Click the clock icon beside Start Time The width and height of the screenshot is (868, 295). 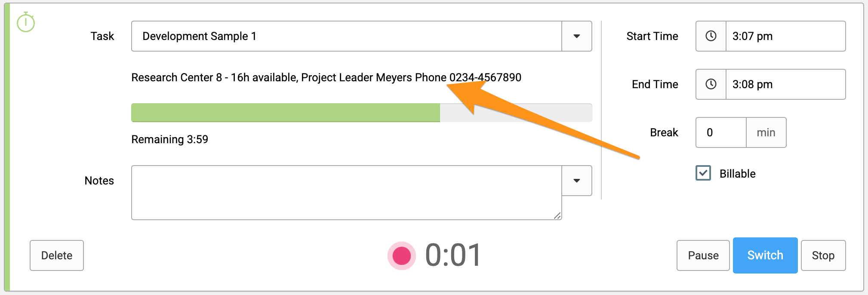(711, 36)
